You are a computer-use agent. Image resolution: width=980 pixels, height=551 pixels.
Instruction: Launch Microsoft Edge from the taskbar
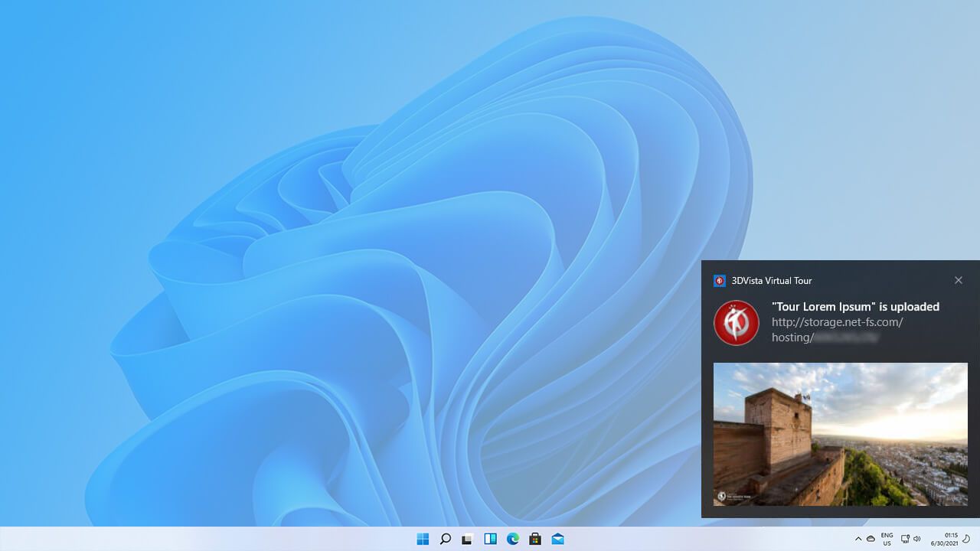point(513,540)
